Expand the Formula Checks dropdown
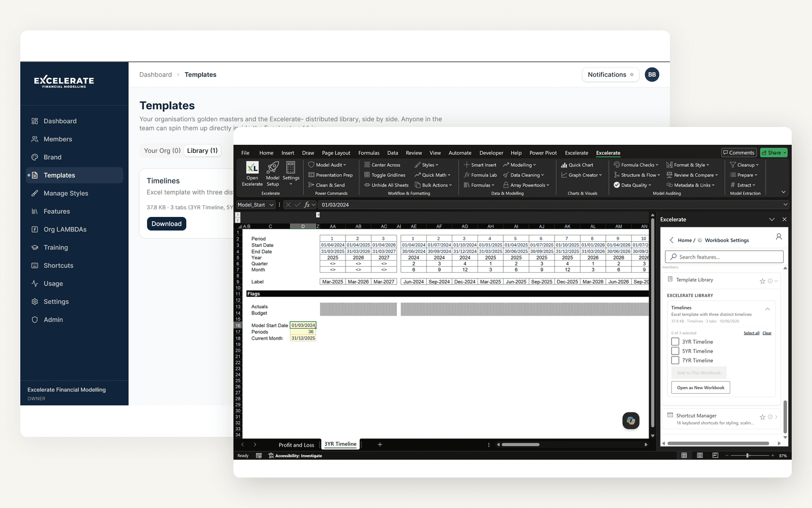 [636, 165]
